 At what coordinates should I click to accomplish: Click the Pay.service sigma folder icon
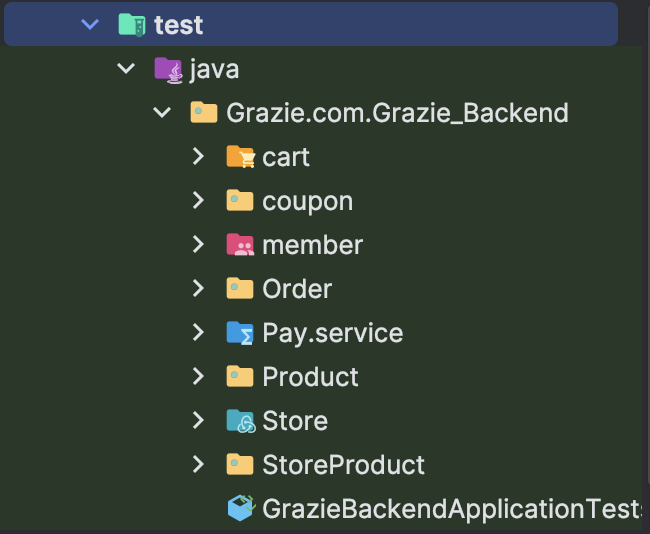[x=240, y=333]
